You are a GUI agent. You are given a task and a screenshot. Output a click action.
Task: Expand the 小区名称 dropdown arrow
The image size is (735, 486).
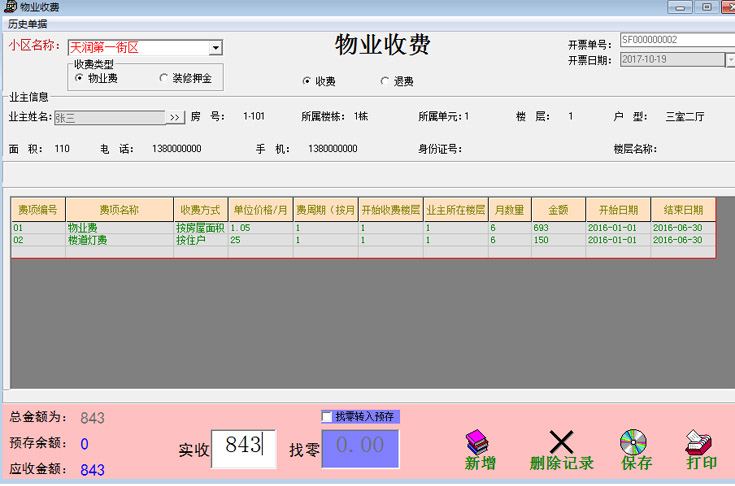pyautogui.click(x=215, y=48)
